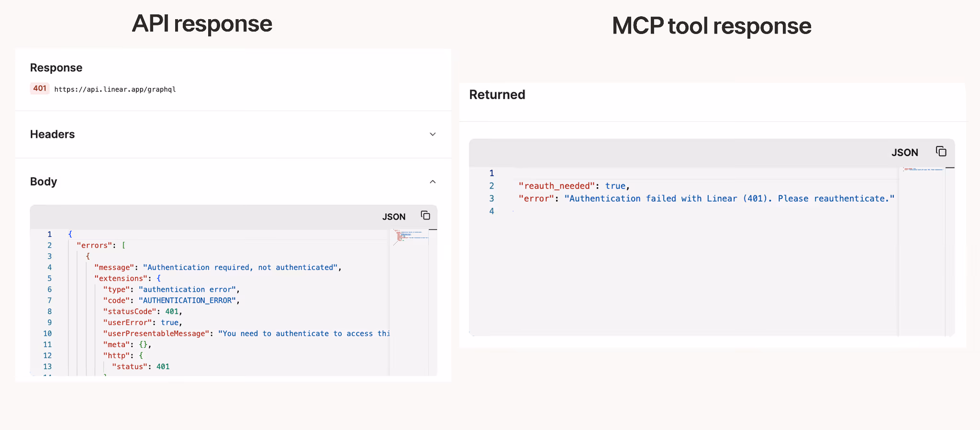Click the "message" key in the body
Screen dimensions: 980x430
click(114, 267)
